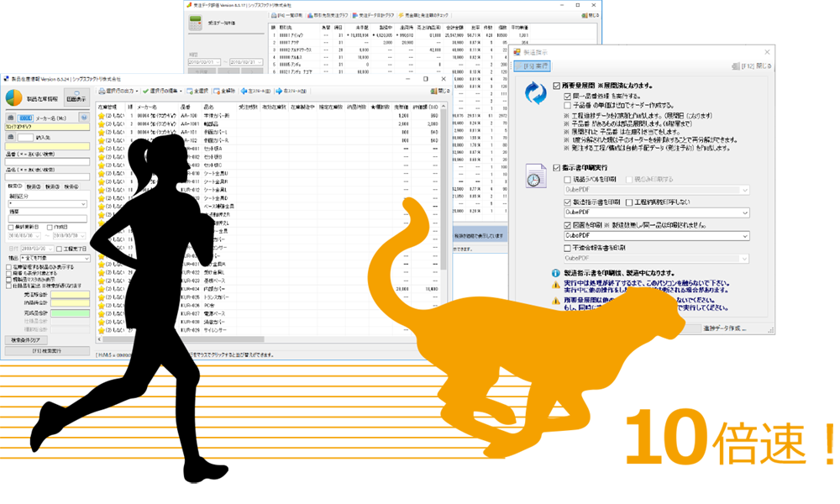840x504 pixels.
Task: Open CubePDF dropdown under 製造指示書を印刷
Action: point(656,213)
